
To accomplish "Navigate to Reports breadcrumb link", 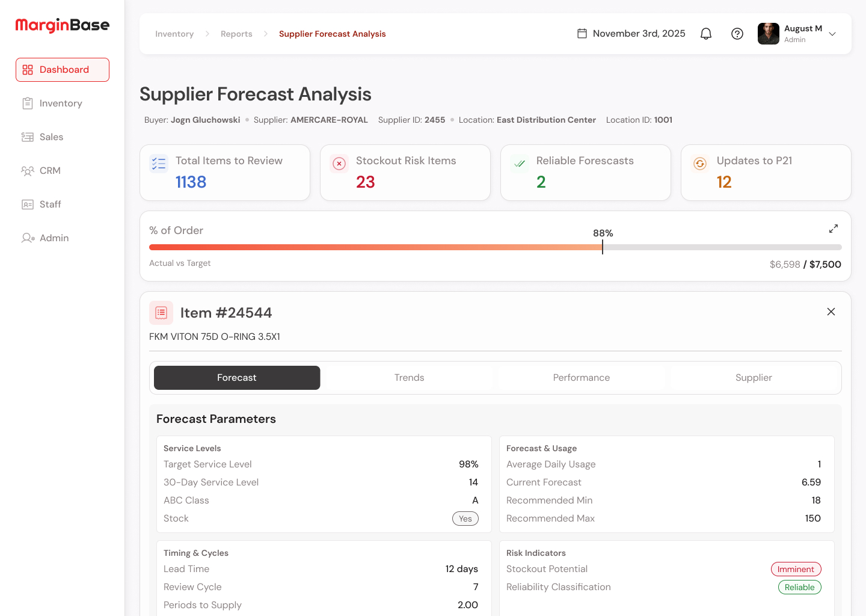I will coord(236,34).
